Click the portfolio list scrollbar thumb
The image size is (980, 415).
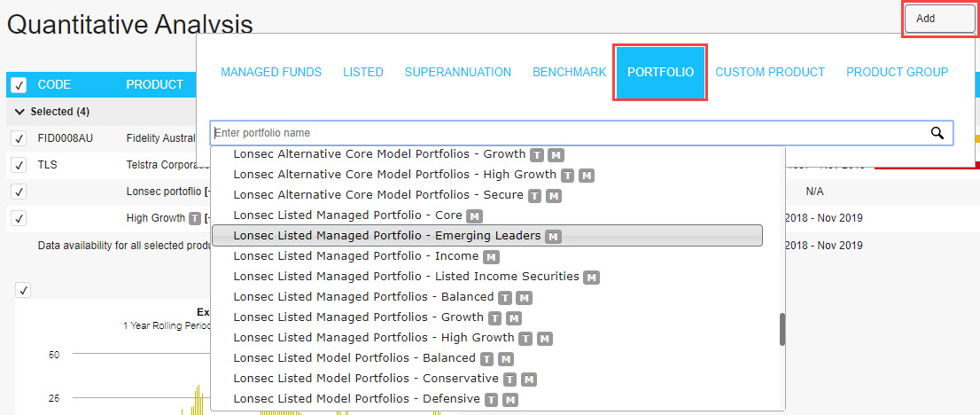782,329
